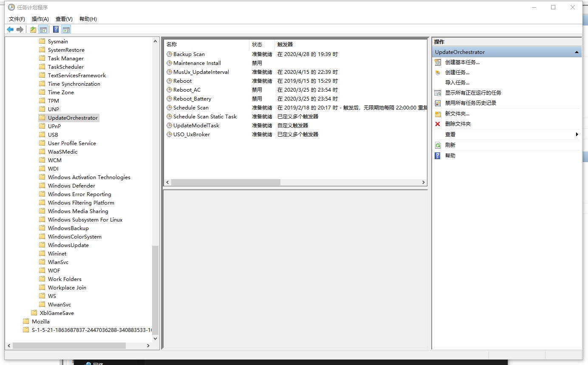Click the task scheduler icon in title bar

[x=11, y=7]
